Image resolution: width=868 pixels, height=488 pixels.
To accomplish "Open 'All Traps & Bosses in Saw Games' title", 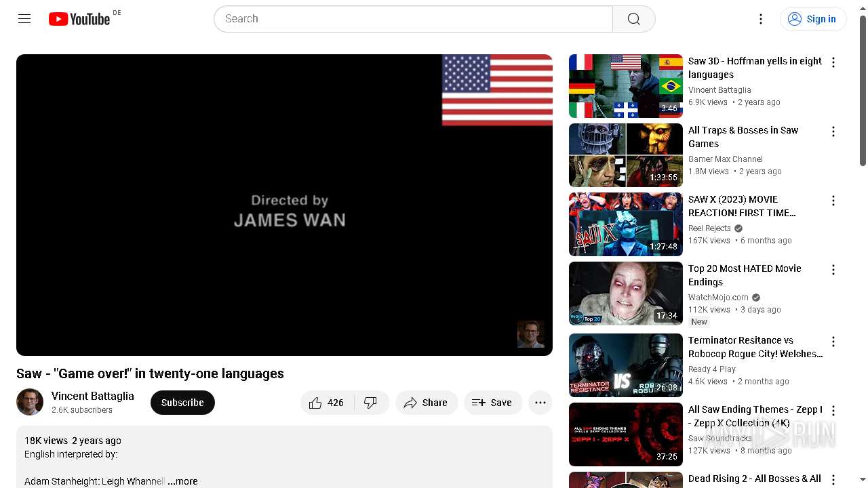I will click(743, 137).
